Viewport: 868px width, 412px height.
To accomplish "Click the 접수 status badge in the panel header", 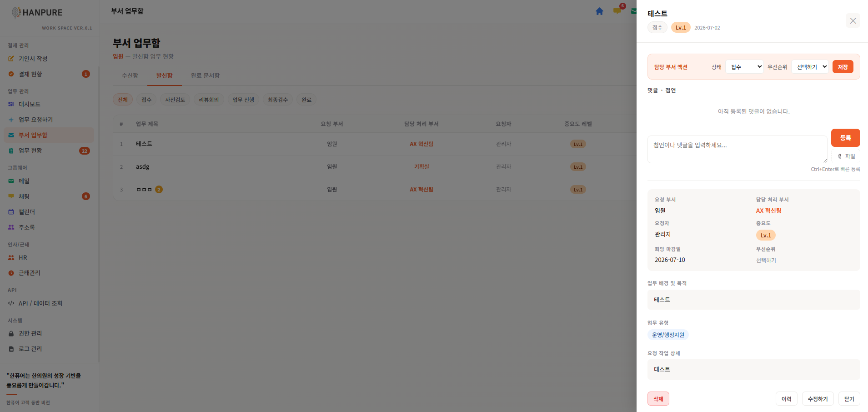I will 657,28.
